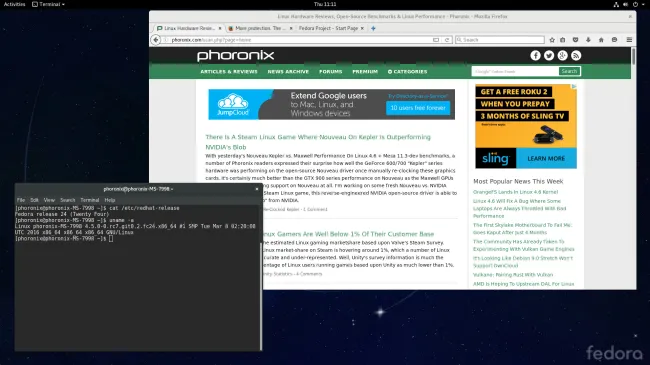Switch to the More protection tab
The image size is (650, 365).
pos(260,28)
